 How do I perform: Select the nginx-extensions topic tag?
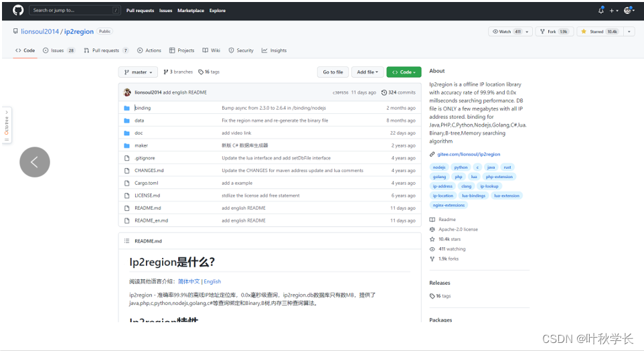[x=449, y=205]
